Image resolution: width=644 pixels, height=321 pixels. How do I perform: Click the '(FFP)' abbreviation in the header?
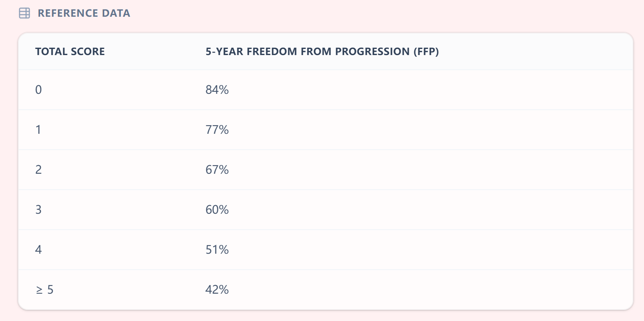tap(426, 51)
